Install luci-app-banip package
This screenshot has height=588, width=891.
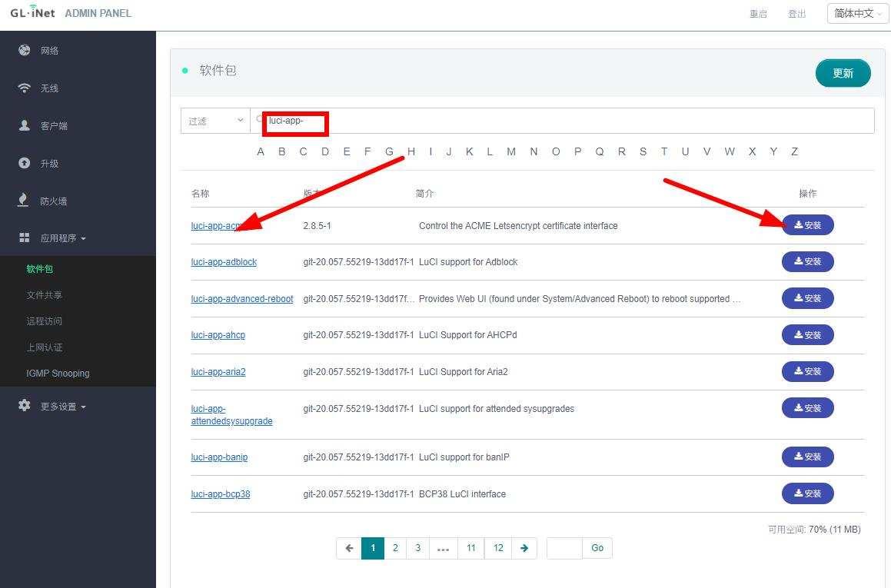point(807,457)
